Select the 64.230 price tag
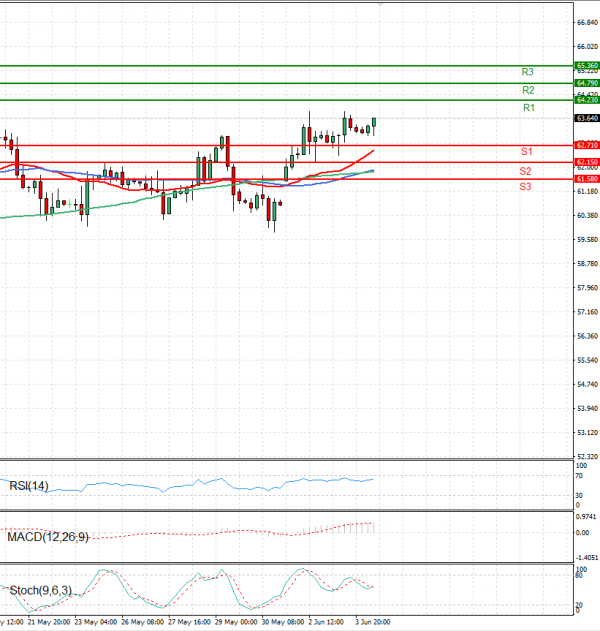 pos(587,100)
